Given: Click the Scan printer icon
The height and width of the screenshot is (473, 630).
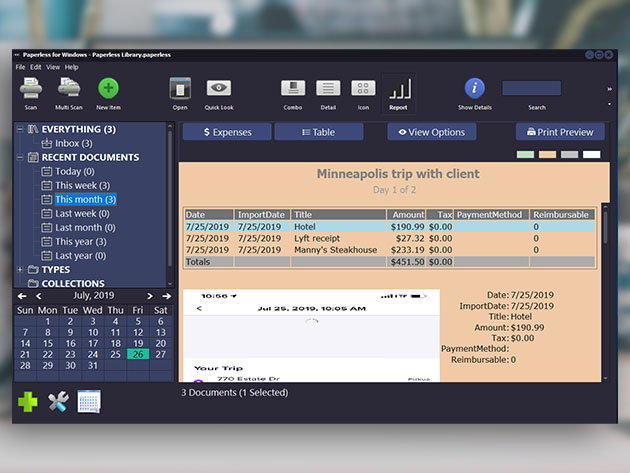Looking at the screenshot, I should pyautogui.click(x=31, y=88).
